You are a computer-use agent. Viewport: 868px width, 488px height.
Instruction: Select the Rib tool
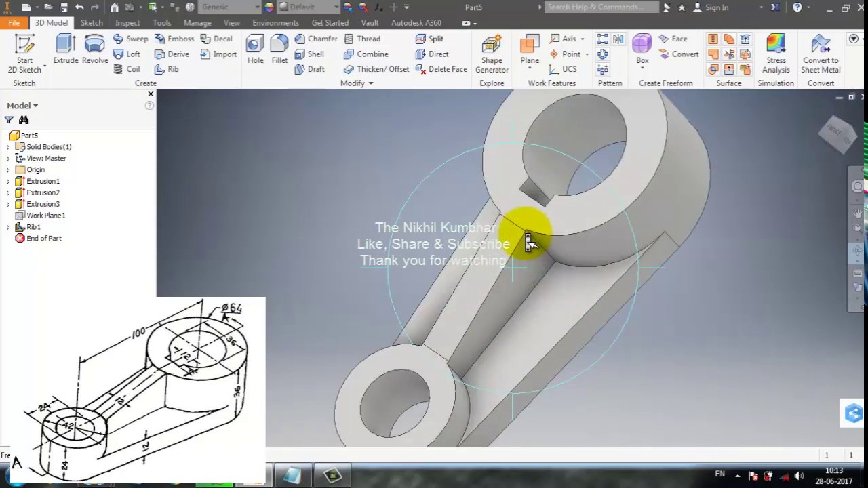click(x=166, y=69)
